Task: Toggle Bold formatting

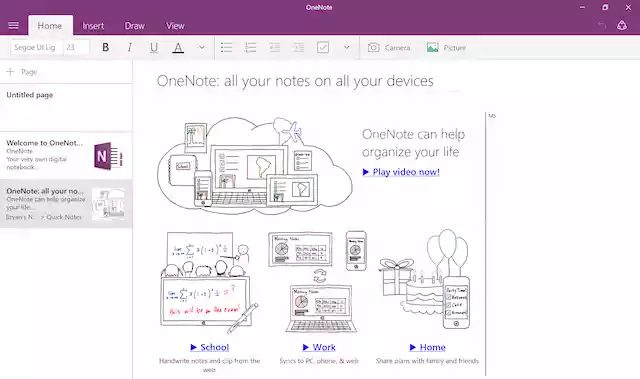Action: [105, 47]
